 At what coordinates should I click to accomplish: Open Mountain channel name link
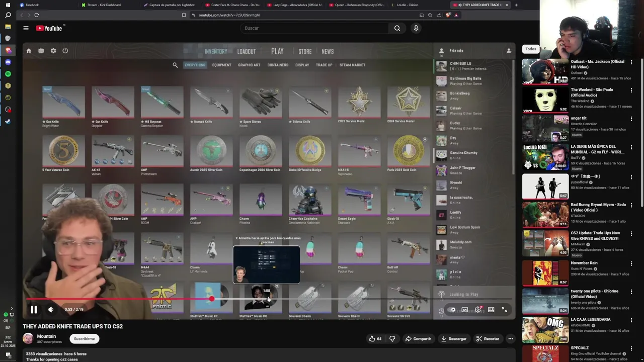pos(46,336)
